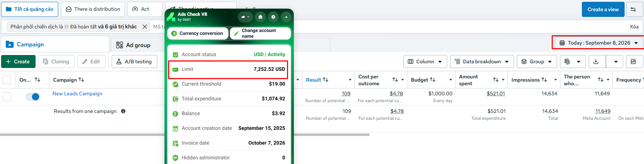Click Change account name button
Screen dimensions: 644x164
coord(260,33)
